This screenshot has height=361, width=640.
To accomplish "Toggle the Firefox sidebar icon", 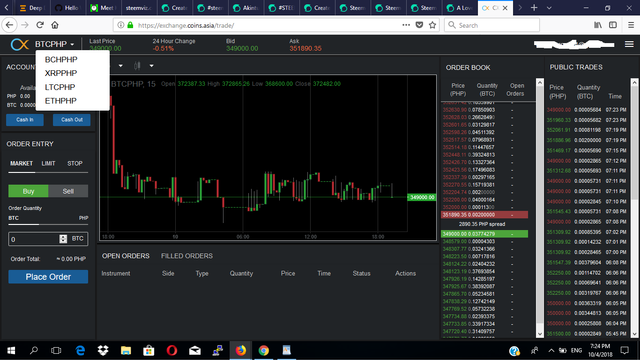I will pos(613,25).
